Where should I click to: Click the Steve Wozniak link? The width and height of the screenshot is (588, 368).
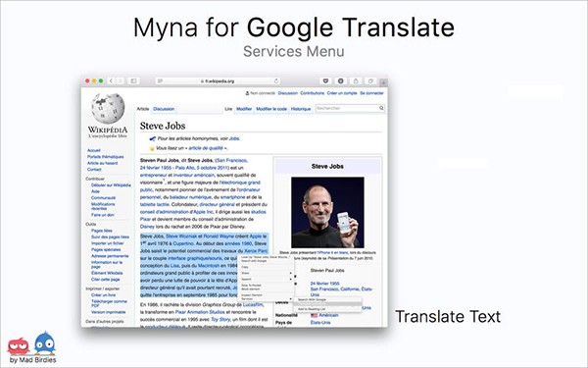pyautogui.click(x=181, y=237)
